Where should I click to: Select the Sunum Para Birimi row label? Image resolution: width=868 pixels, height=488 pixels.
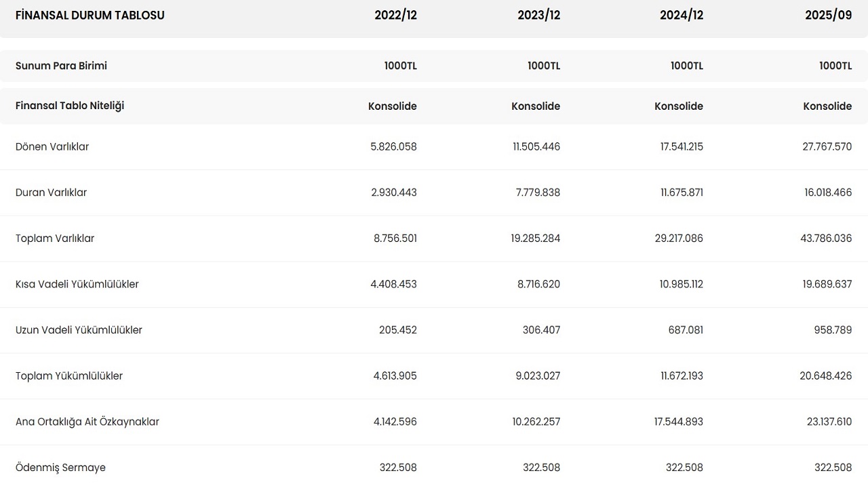tap(61, 66)
